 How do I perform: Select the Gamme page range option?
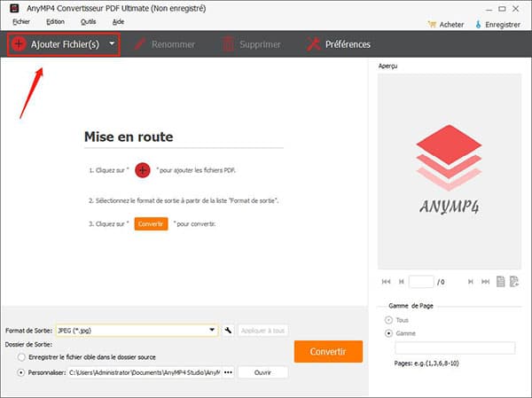click(x=387, y=333)
